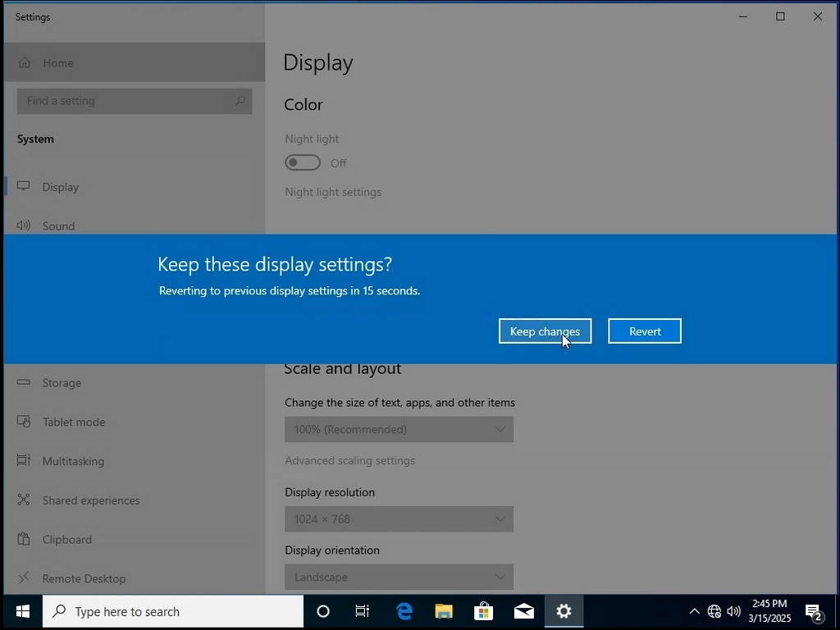Open Remote Desktop settings

tap(135, 578)
